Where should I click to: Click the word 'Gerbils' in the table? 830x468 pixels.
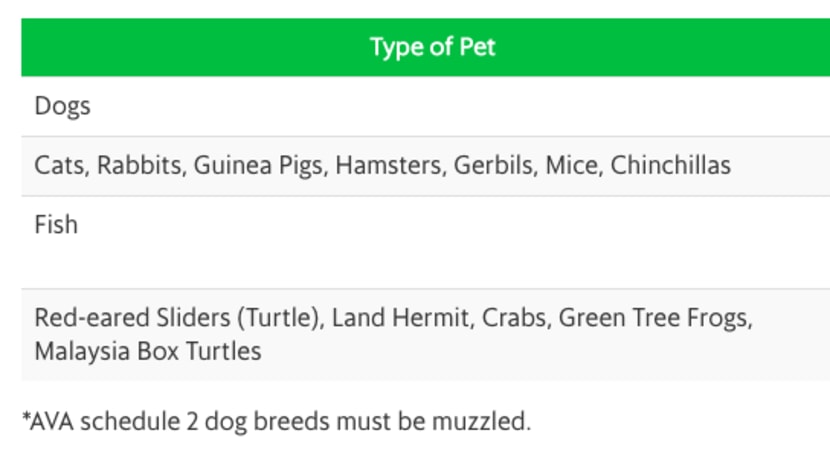[494, 165]
